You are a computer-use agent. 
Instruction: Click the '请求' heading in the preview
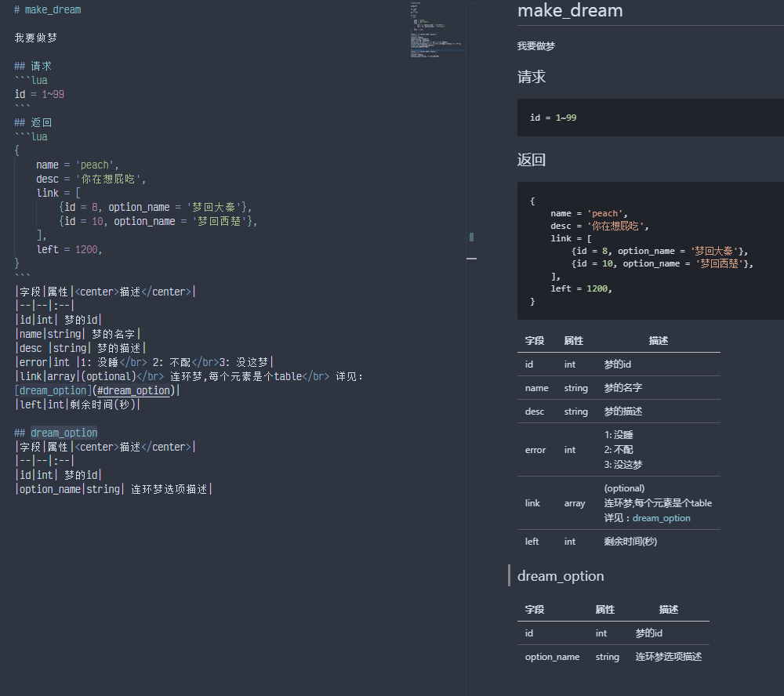pyautogui.click(x=532, y=77)
